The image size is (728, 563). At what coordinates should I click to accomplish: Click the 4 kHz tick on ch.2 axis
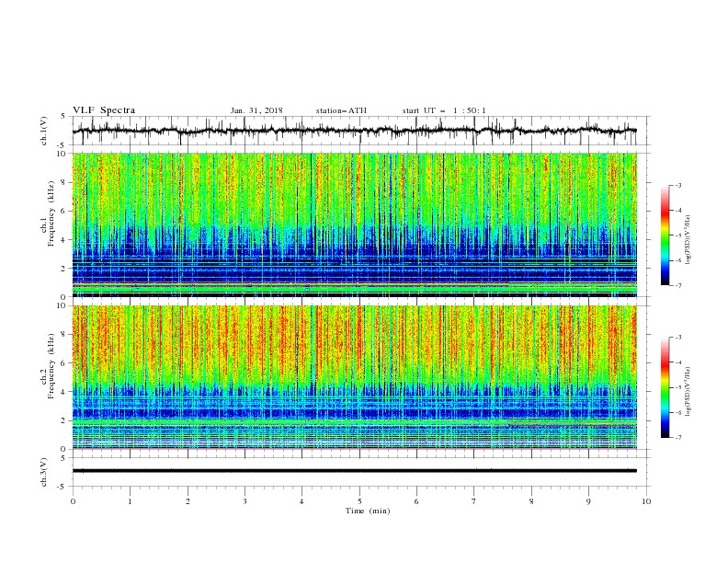pyautogui.click(x=65, y=392)
